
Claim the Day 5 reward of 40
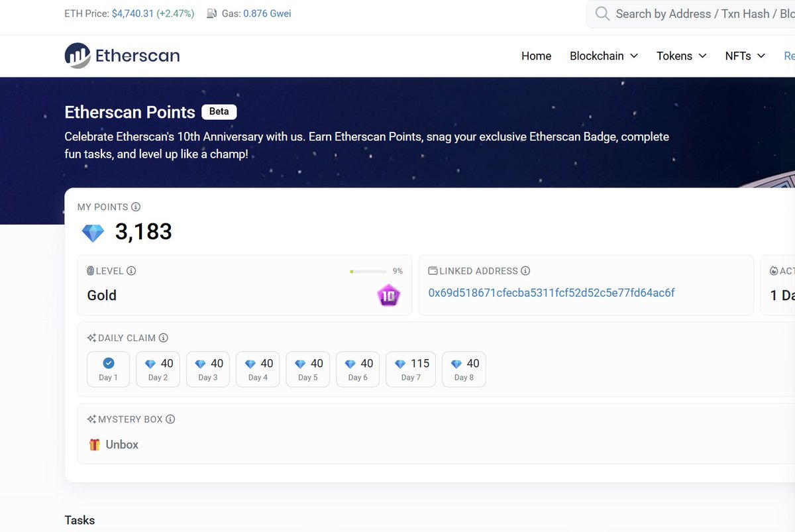point(308,369)
